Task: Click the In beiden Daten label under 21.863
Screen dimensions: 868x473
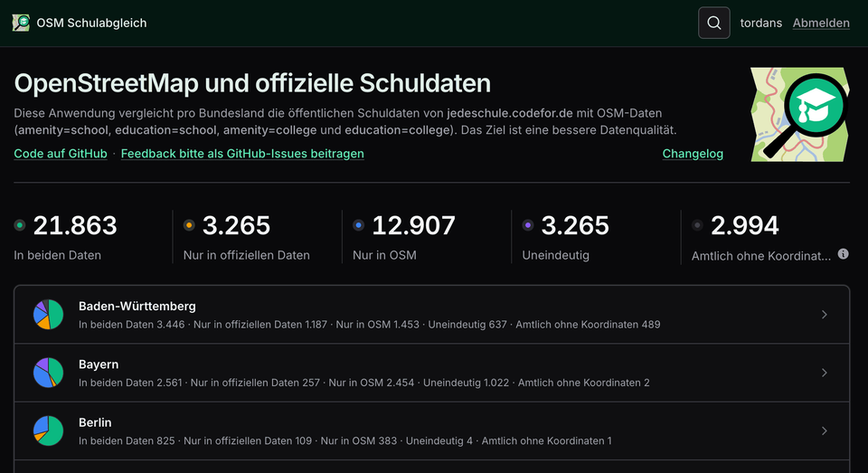Action: (x=58, y=255)
